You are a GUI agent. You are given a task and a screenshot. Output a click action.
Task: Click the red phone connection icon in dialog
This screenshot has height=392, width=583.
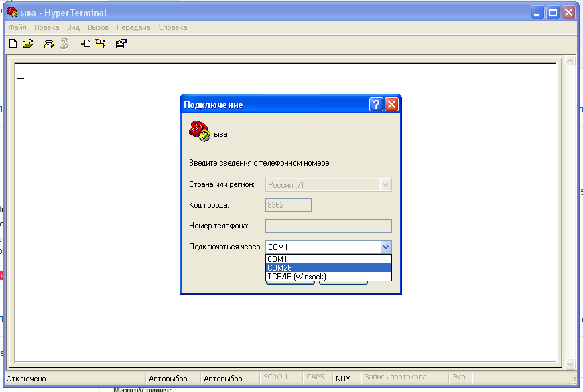pyautogui.click(x=198, y=131)
